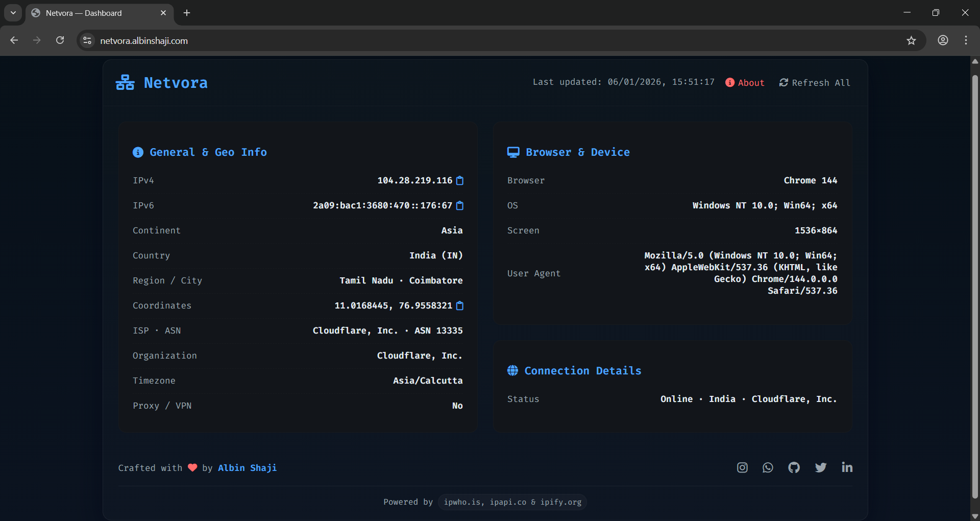Image resolution: width=980 pixels, height=521 pixels.
Task: Click the Netvora network logo icon
Action: coord(125,82)
